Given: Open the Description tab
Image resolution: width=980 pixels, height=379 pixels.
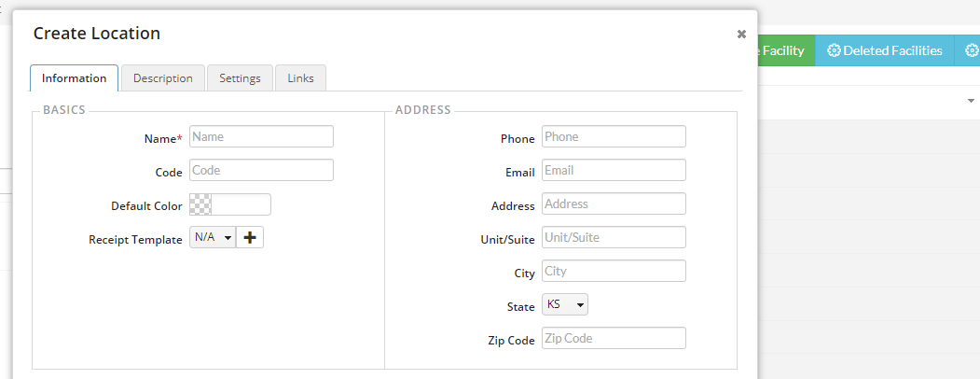Looking at the screenshot, I should [x=162, y=78].
